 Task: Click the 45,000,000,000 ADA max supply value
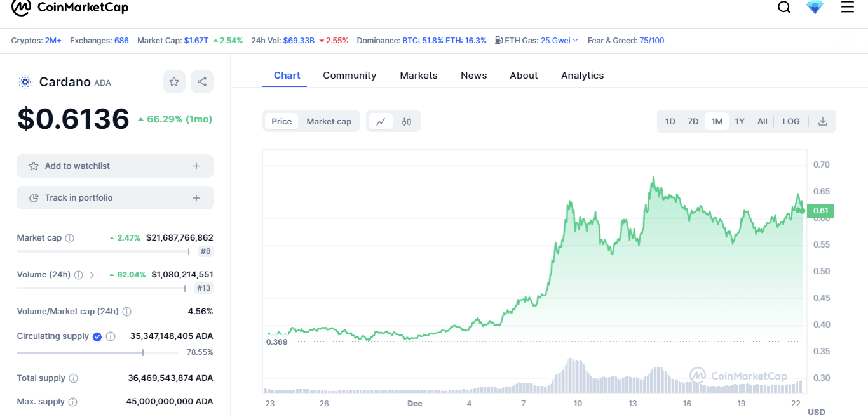170,402
